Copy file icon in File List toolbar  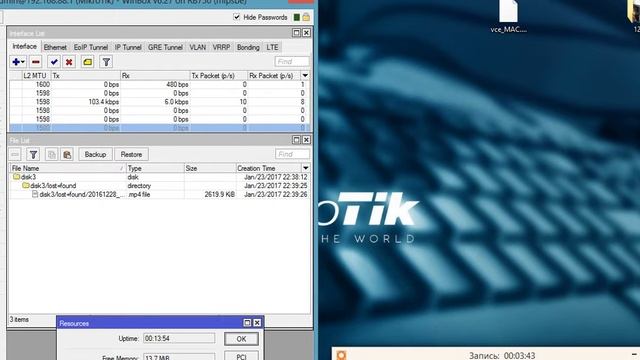point(51,154)
